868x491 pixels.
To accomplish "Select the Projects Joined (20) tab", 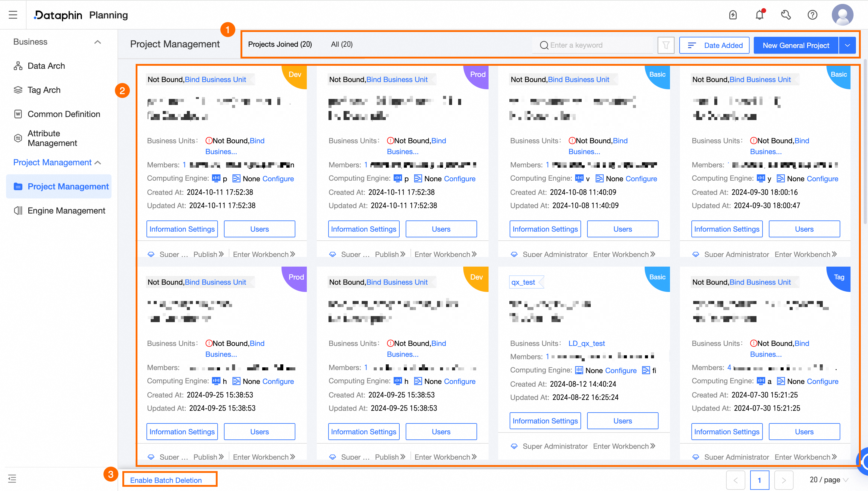I will 280,44.
